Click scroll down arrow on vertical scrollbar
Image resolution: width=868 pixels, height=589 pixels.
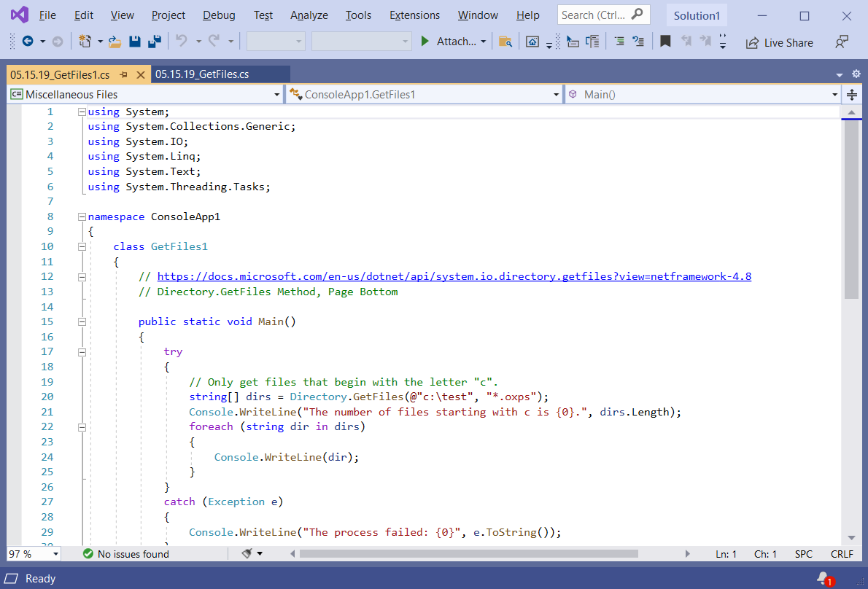[x=851, y=537]
